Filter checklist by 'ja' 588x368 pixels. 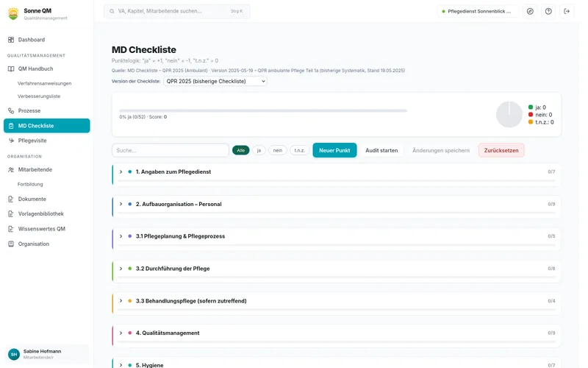click(259, 150)
